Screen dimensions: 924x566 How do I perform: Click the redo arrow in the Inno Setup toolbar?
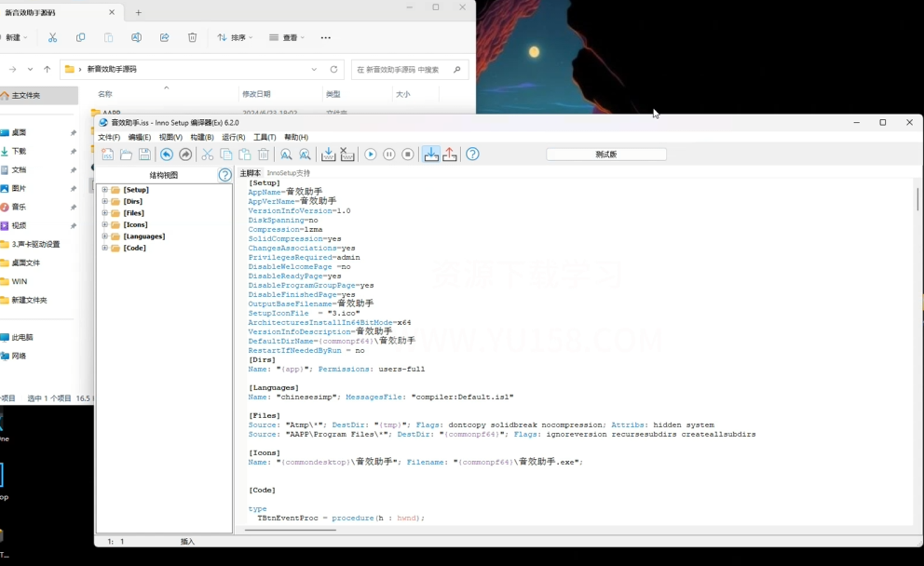pyautogui.click(x=185, y=155)
